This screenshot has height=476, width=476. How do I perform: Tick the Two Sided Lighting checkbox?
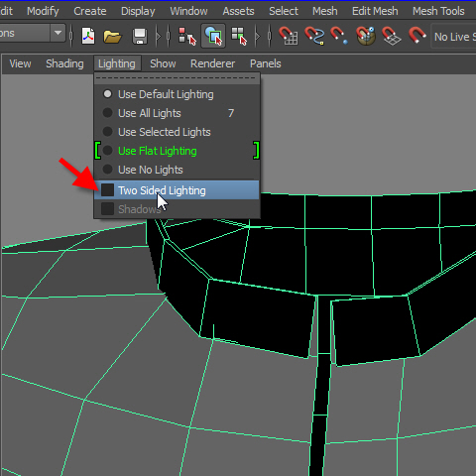pos(107,190)
